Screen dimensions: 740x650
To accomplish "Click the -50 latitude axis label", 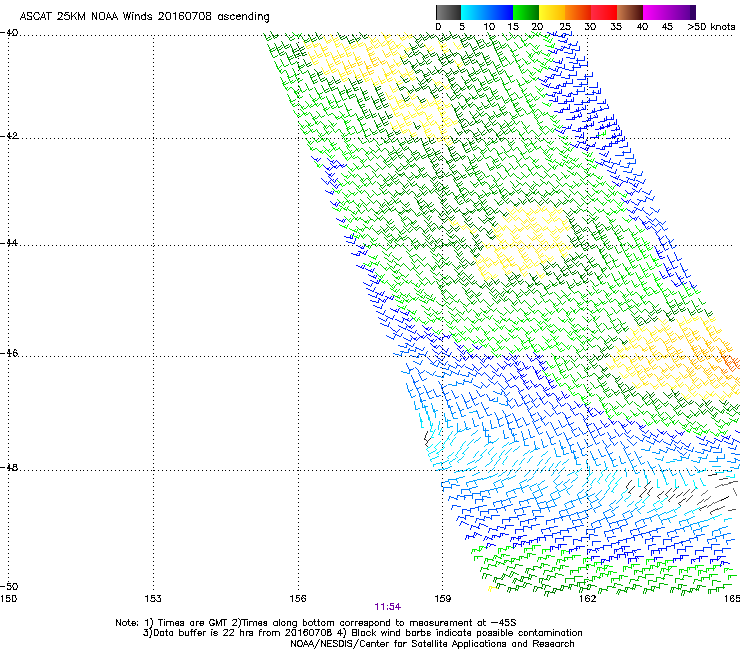I will click(x=9, y=586).
